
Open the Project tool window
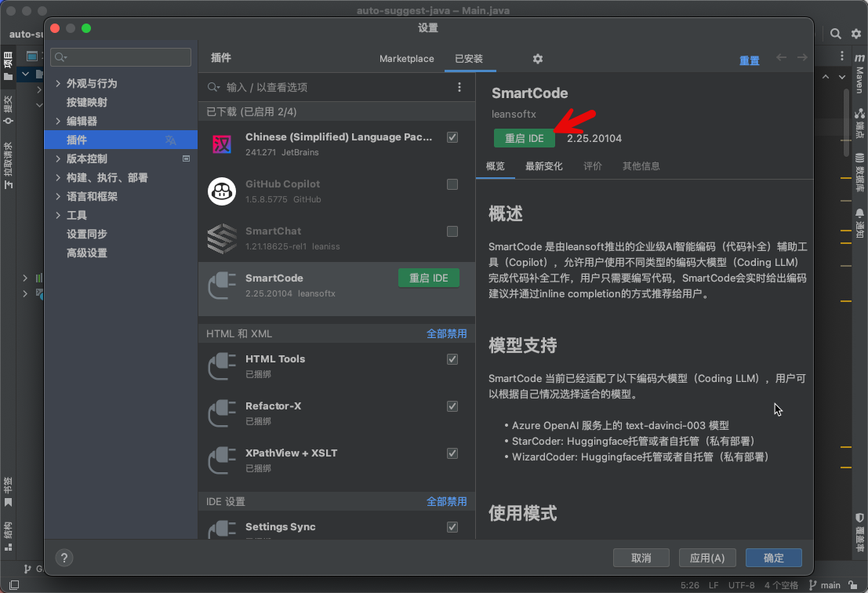[x=8, y=65]
